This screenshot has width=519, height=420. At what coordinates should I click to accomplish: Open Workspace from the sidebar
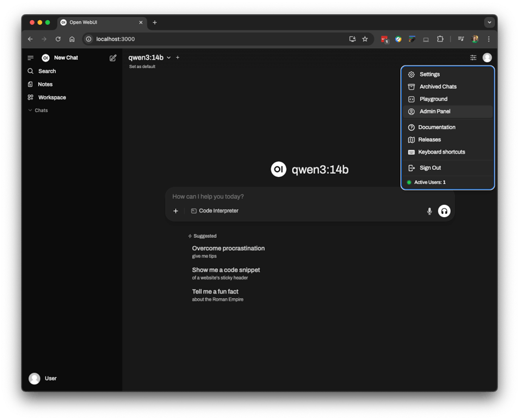pos(51,97)
